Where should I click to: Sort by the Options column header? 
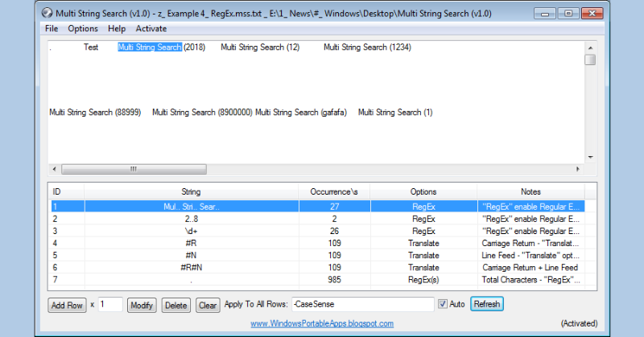click(x=423, y=191)
